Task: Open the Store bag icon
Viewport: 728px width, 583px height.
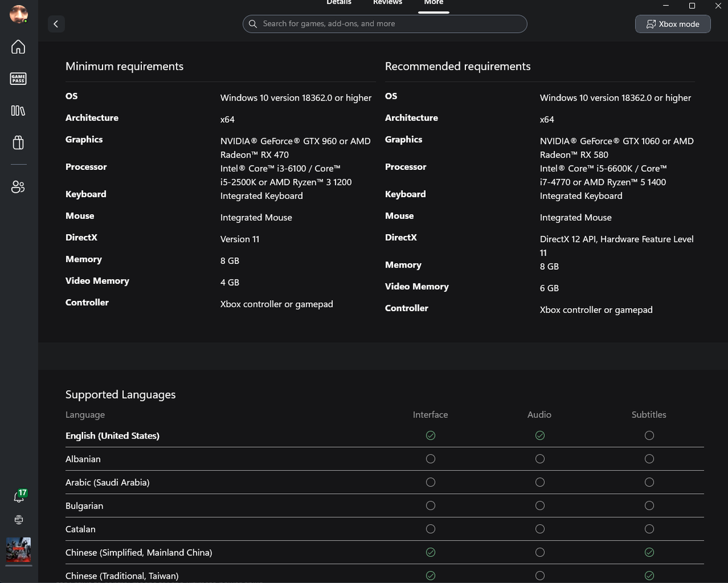Action: pyautogui.click(x=18, y=143)
